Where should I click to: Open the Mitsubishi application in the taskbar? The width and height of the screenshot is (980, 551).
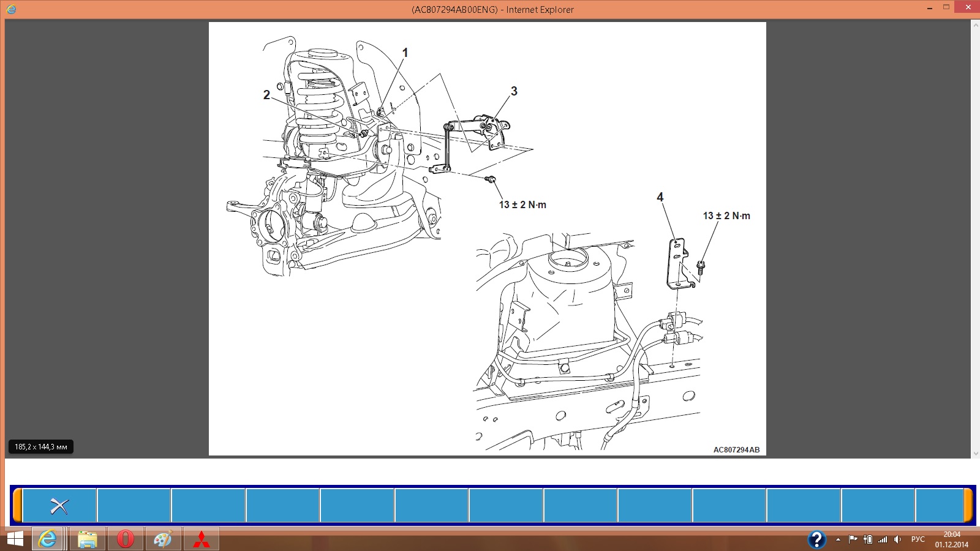(x=202, y=539)
